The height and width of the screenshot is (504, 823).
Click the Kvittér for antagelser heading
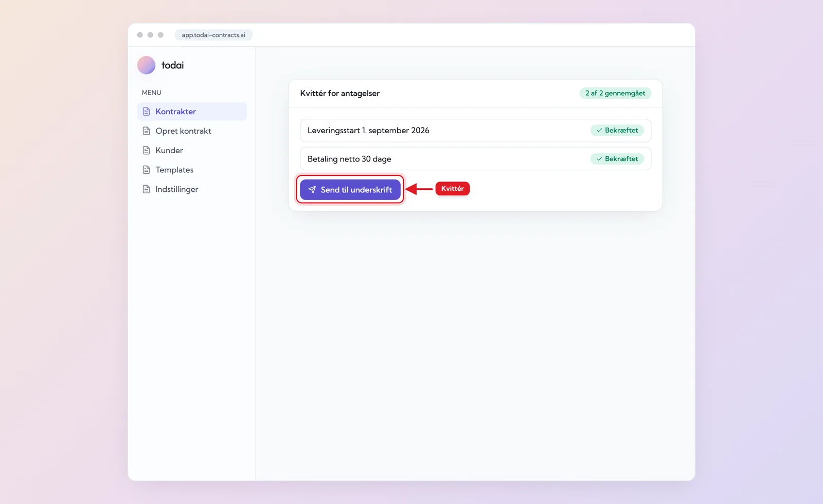point(339,93)
